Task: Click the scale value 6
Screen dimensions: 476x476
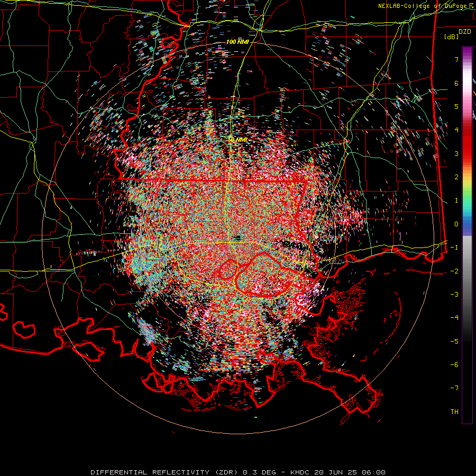Action: tap(456, 83)
